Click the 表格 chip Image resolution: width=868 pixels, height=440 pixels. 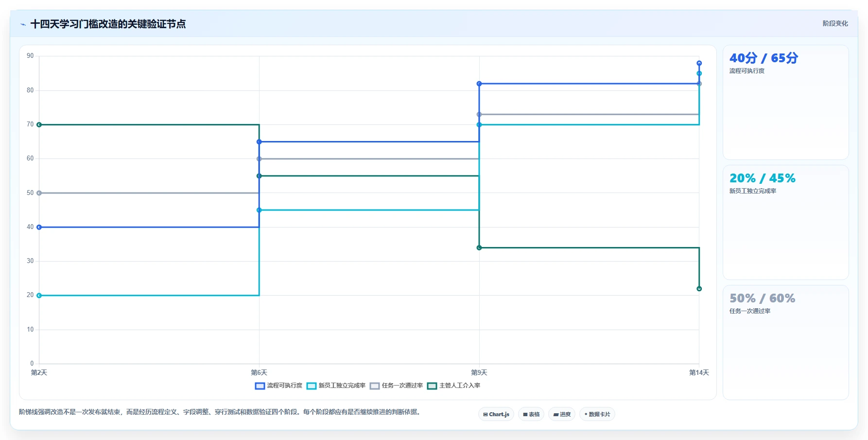531,414
